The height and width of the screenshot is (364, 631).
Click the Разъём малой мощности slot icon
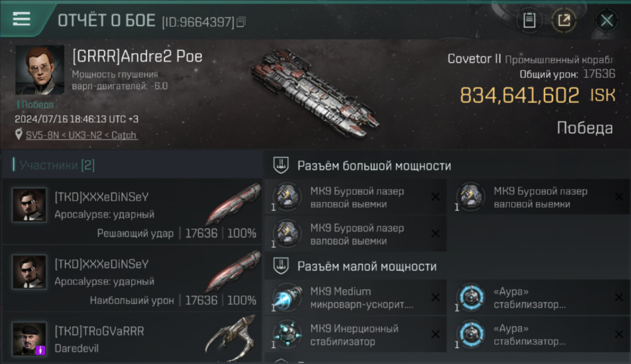pos(281,266)
